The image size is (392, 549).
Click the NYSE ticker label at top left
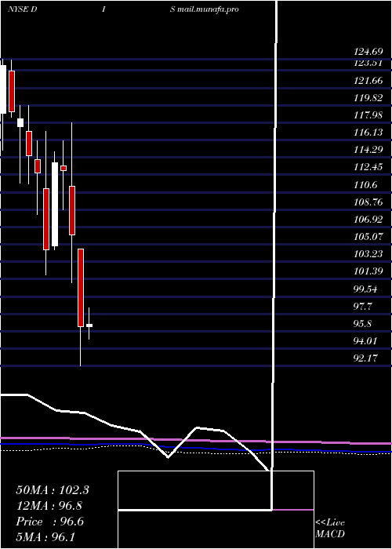click(x=19, y=9)
